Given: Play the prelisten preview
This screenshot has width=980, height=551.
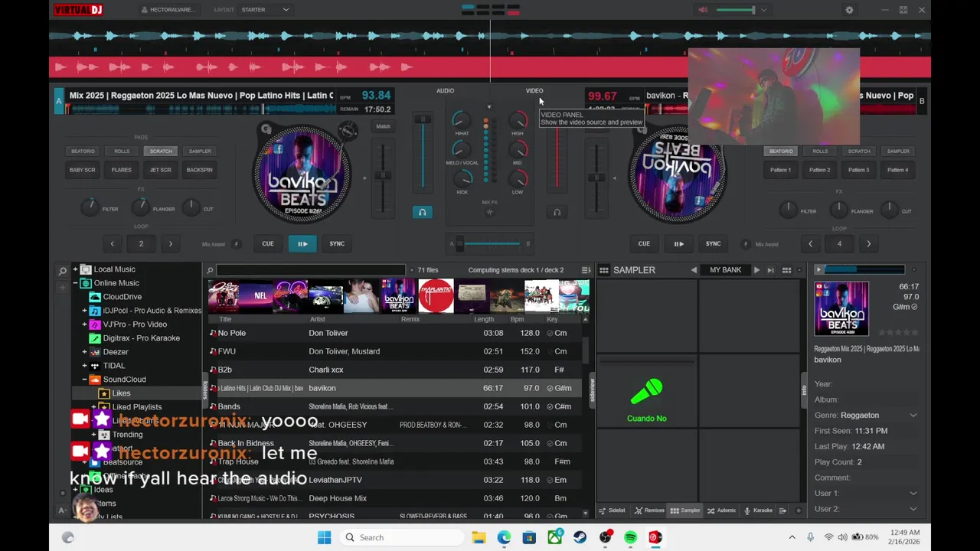Looking at the screenshot, I should pyautogui.click(x=818, y=270).
